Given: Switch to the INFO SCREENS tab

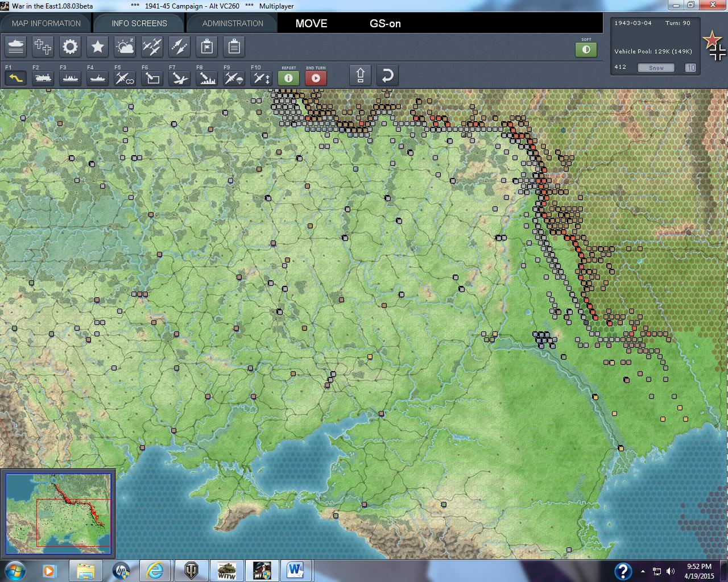Looking at the screenshot, I should pyautogui.click(x=139, y=23).
